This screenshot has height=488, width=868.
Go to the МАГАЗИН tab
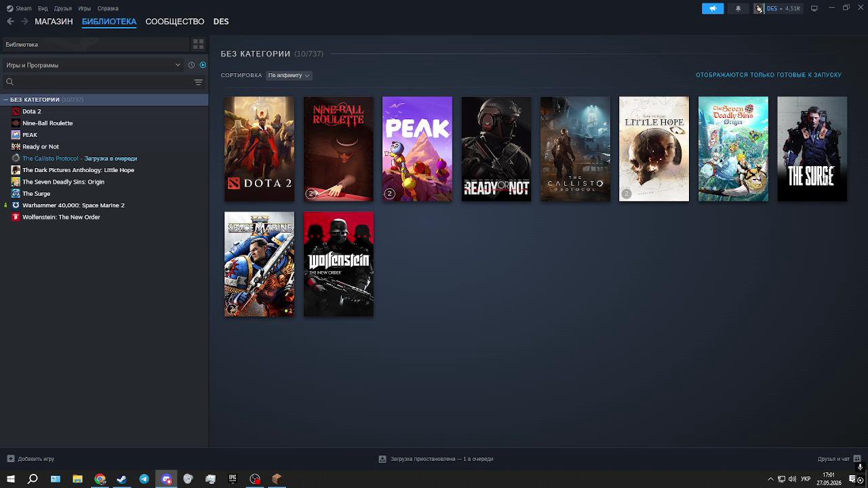(54, 22)
